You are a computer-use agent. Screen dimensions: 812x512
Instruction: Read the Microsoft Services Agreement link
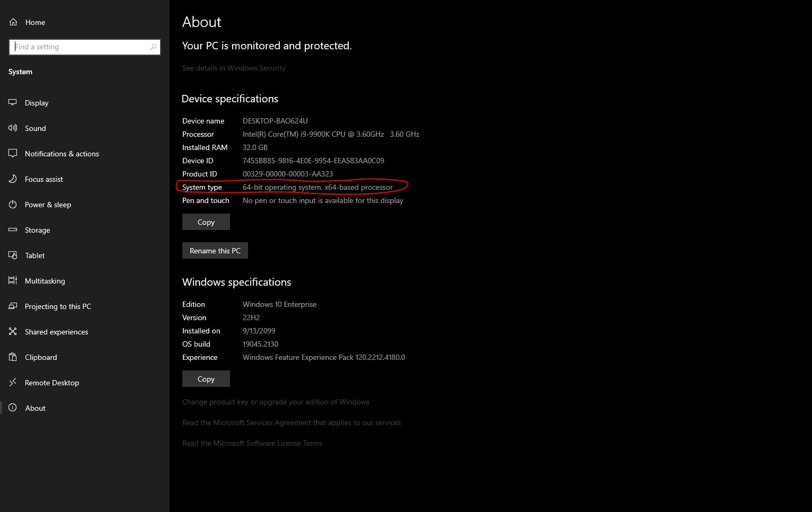[292, 422]
